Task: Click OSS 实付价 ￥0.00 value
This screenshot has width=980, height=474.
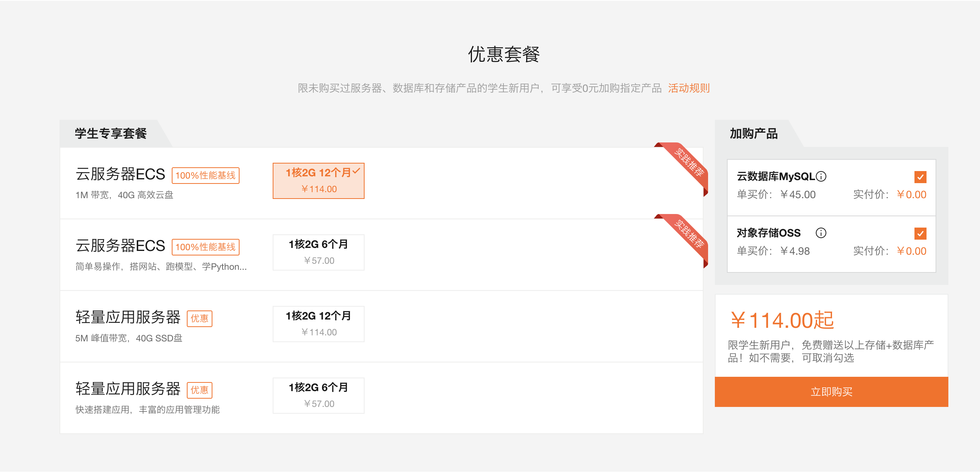Action: 911,251
